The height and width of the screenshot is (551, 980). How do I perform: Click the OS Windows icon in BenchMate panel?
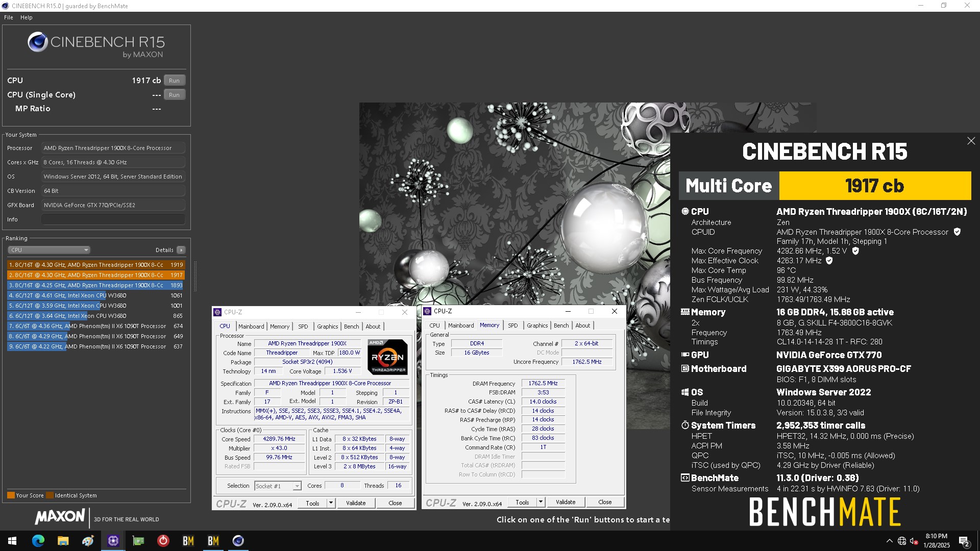coord(685,392)
